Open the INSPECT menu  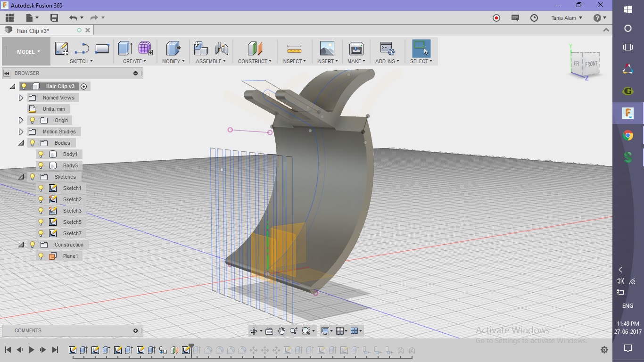pyautogui.click(x=294, y=61)
